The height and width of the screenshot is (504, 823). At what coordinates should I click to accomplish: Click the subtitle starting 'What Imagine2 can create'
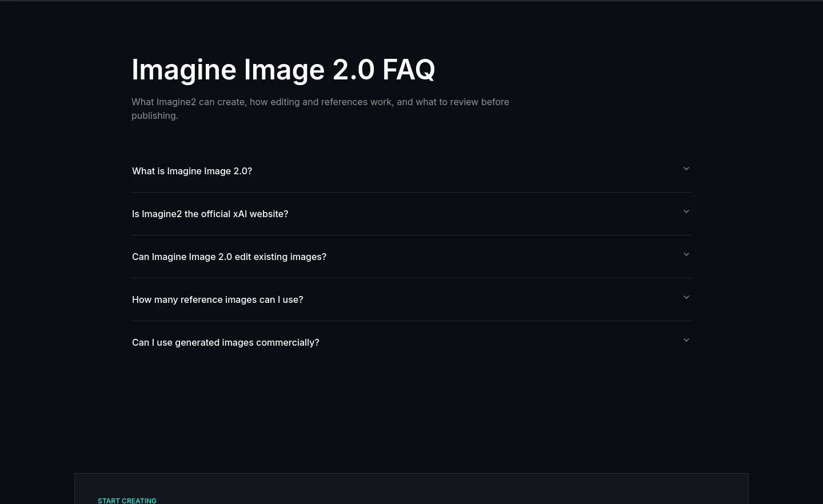320,109
